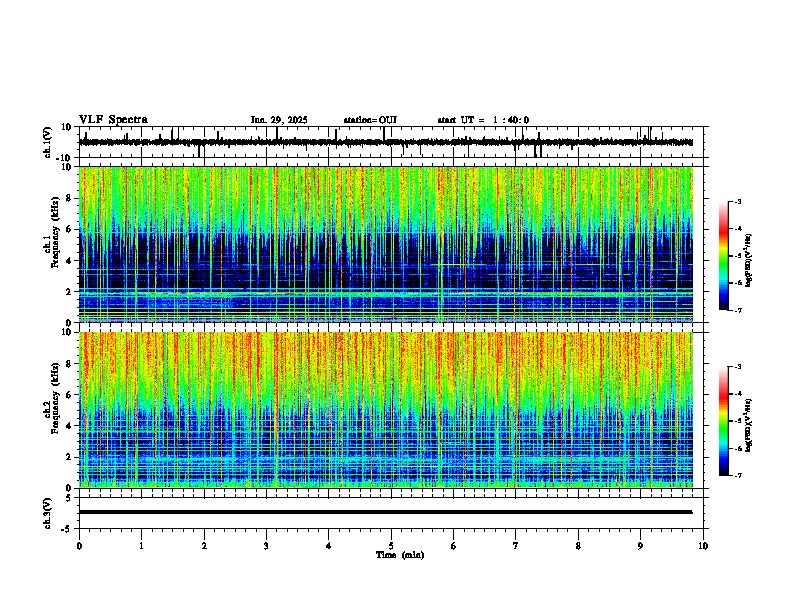Click time axis tick label "5"
This screenshot has width=792, height=612.
pyautogui.click(x=391, y=546)
